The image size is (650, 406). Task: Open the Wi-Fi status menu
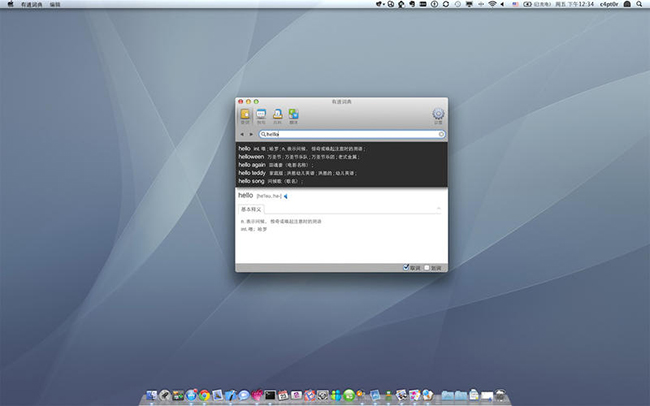(x=492, y=4)
